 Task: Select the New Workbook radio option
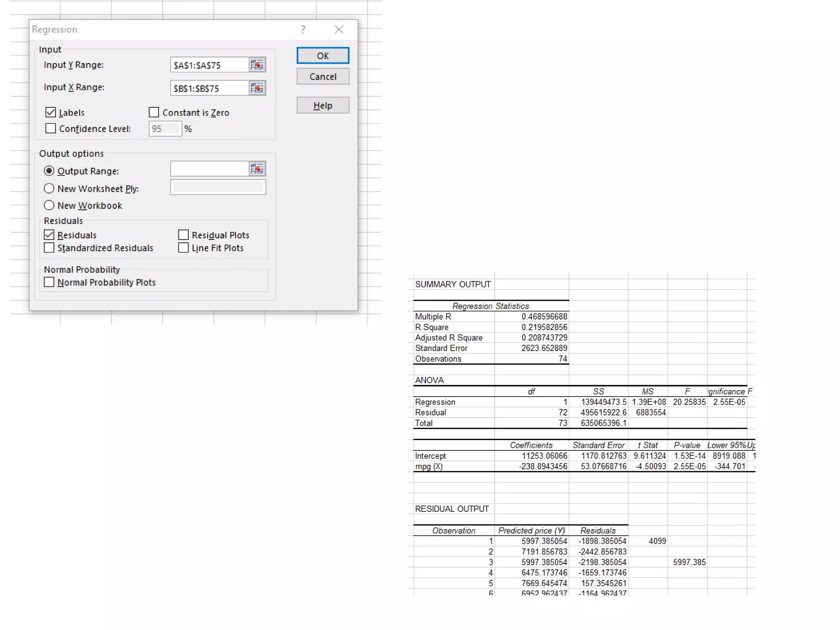coord(49,205)
